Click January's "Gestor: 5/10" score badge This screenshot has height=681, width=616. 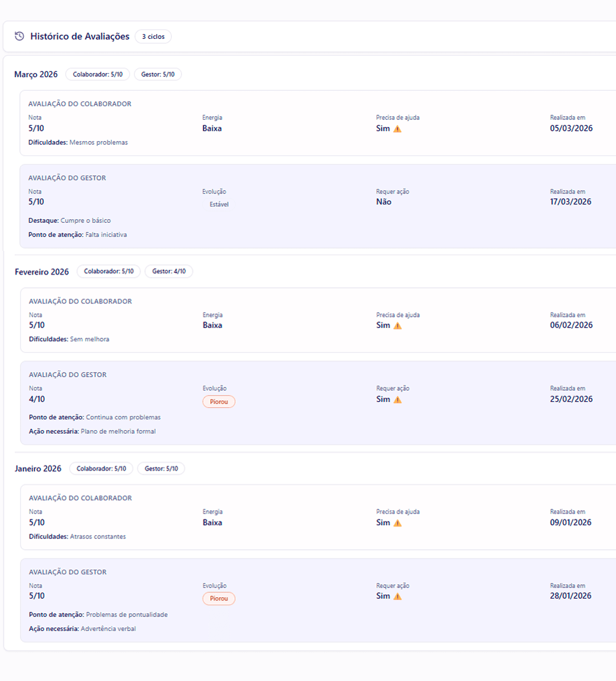pyautogui.click(x=161, y=469)
